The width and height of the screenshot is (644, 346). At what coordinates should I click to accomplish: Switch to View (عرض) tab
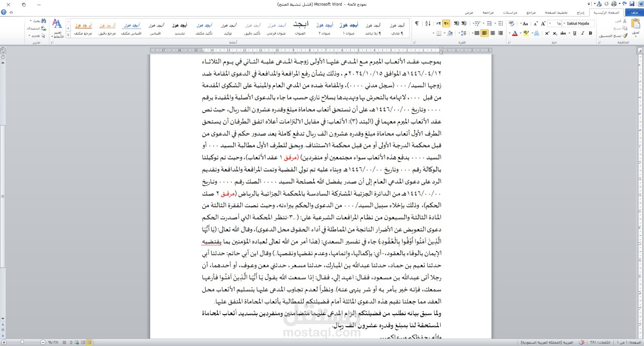coord(469,12)
